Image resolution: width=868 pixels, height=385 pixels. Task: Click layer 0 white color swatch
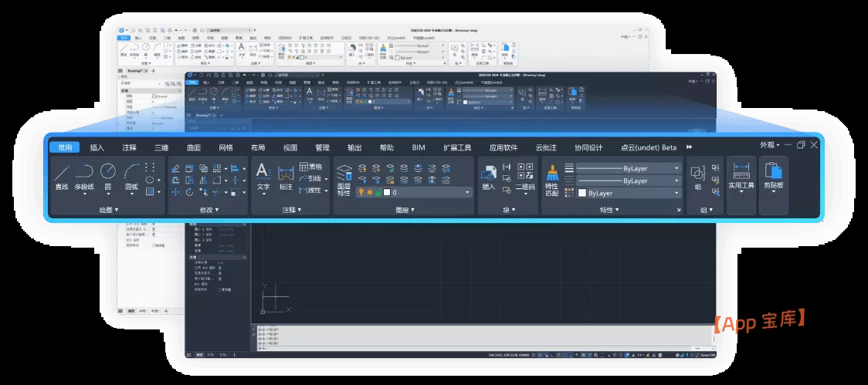(388, 193)
